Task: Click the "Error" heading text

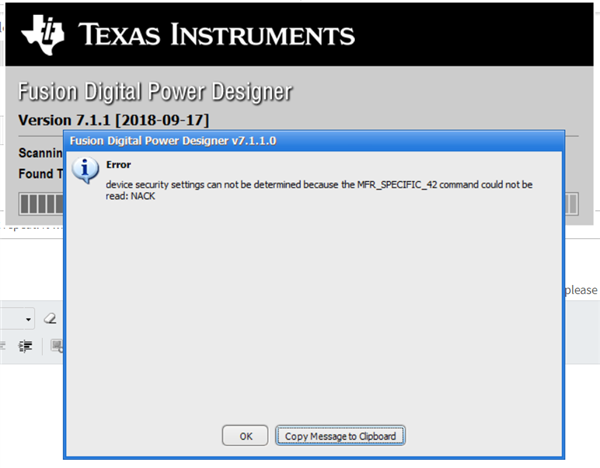Action: coord(119,165)
